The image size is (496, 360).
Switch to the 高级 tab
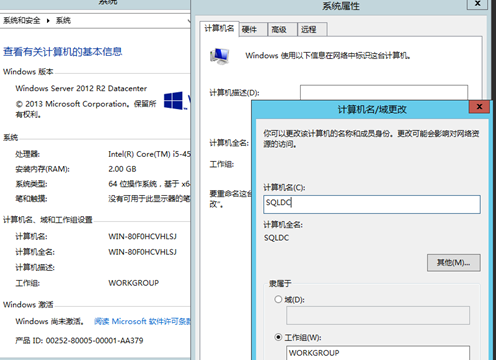tap(282, 29)
